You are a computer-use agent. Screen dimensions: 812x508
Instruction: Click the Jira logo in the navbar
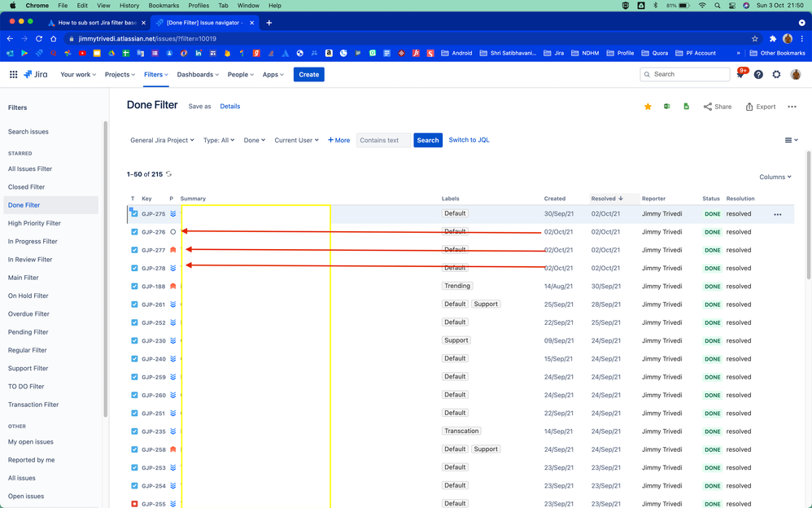[x=36, y=73]
